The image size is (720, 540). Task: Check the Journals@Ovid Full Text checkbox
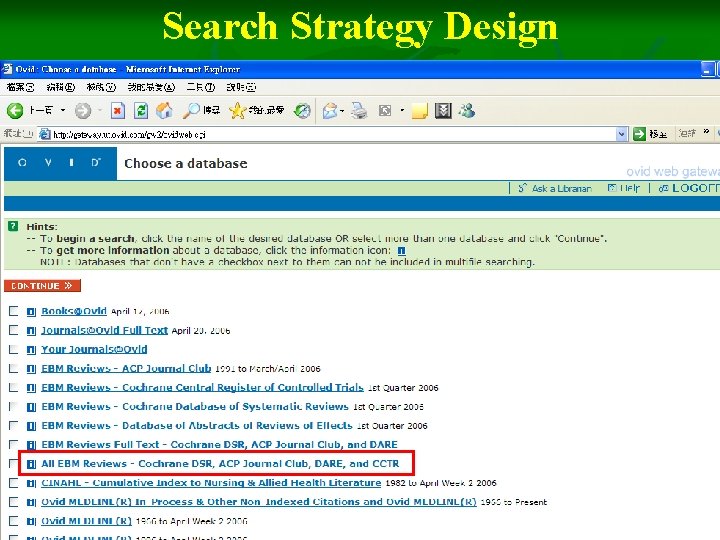click(x=14, y=330)
